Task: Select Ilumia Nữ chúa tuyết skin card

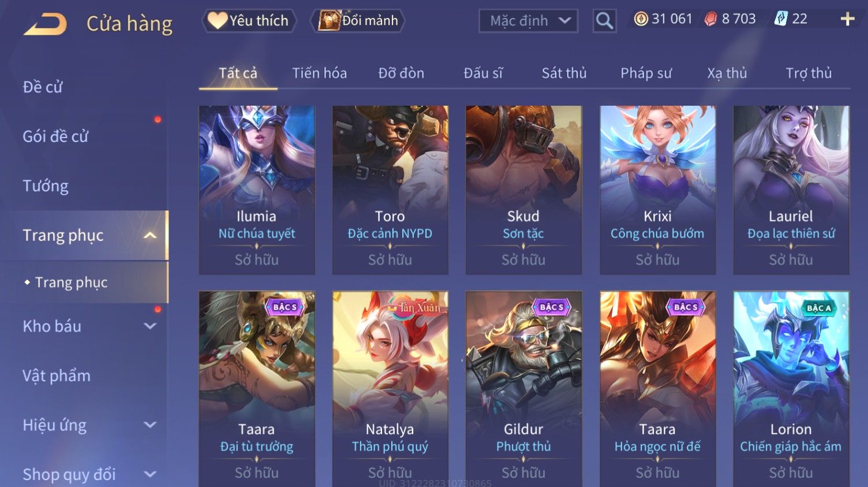Action: (x=257, y=189)
